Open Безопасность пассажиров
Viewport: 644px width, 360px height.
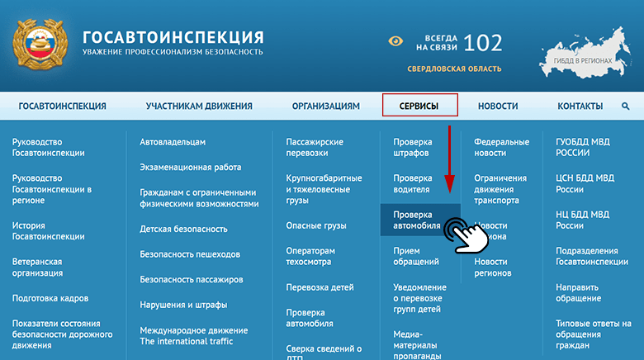[192, 279]
